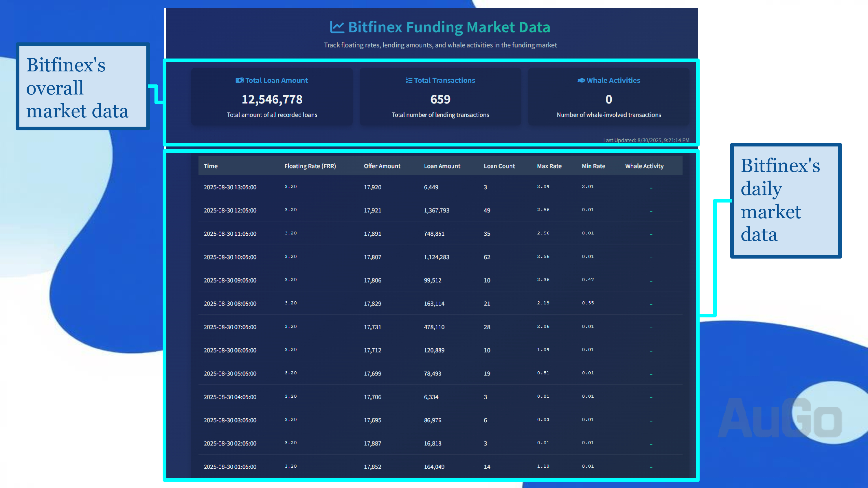Select the 2025-08-30 06:05:00 row time
The height and width of the screenshot is (488, 868).
[230, 350]
